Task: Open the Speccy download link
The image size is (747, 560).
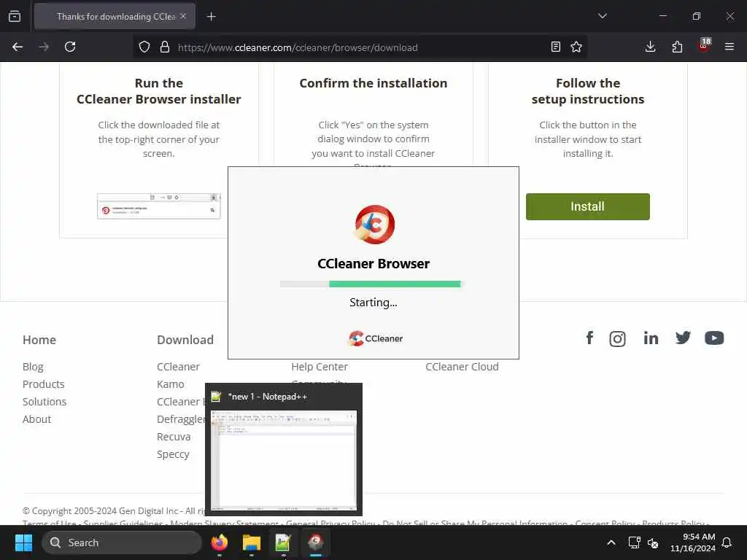Action: click(173, 455)
